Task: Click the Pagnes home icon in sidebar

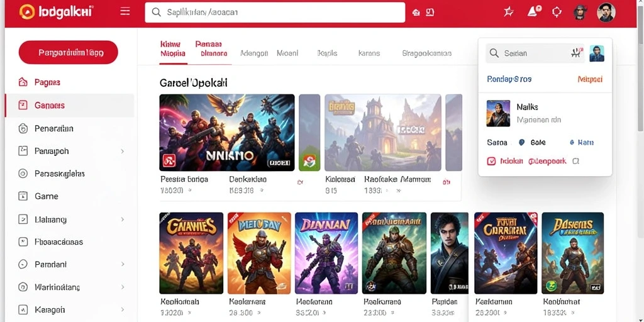Action: coord(23,82)
